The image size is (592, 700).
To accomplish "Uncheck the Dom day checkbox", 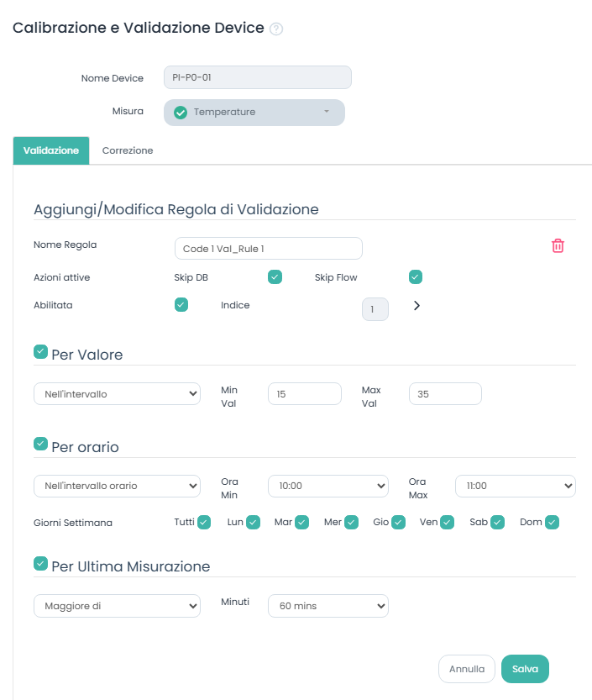I will (x=552, y=523).
